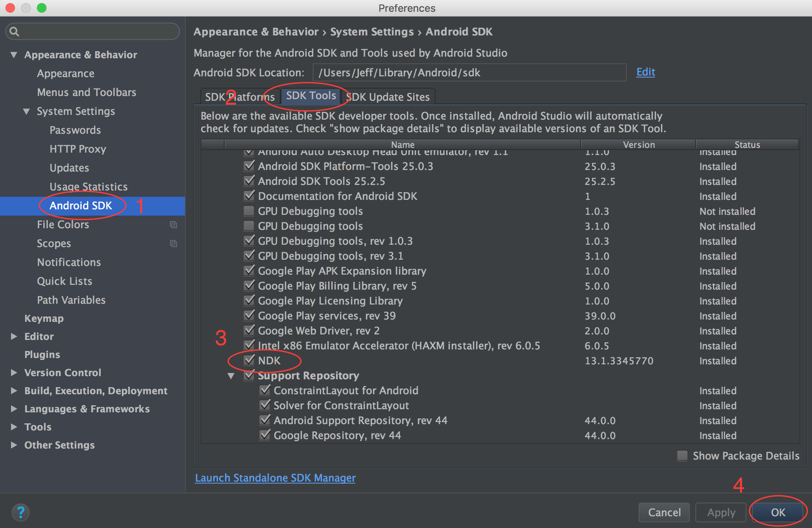The height and width of the screenshot is (528, 812).
Task: Expand Build, Execution, Deployment node
Action: coord(14,391)
